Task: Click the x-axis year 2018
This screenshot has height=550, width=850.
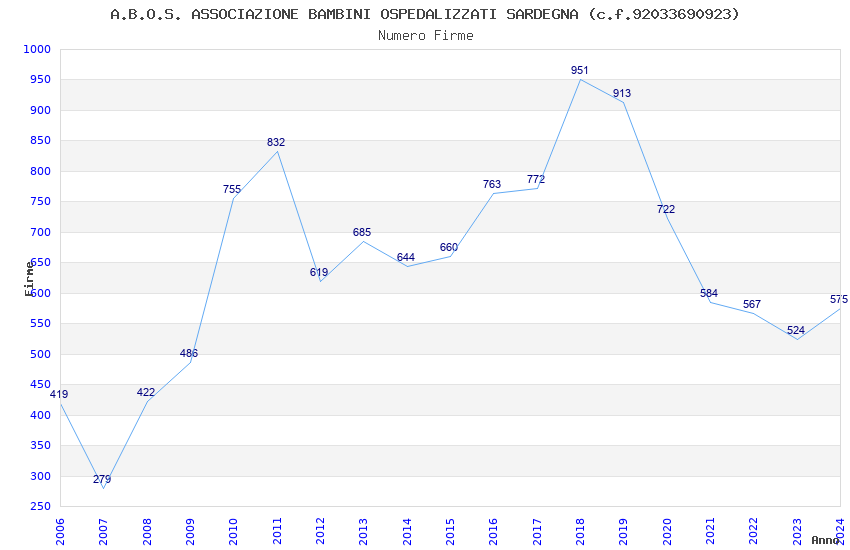Action: coord(580,532)
